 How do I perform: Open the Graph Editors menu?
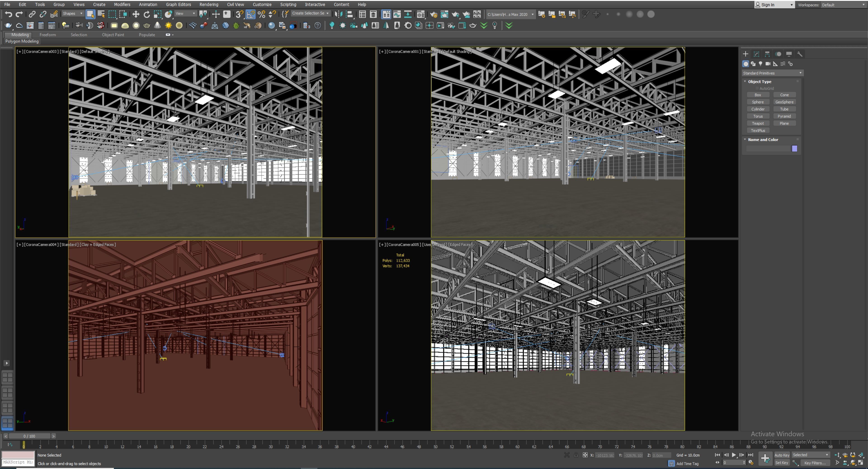click(x=178, y=4)
